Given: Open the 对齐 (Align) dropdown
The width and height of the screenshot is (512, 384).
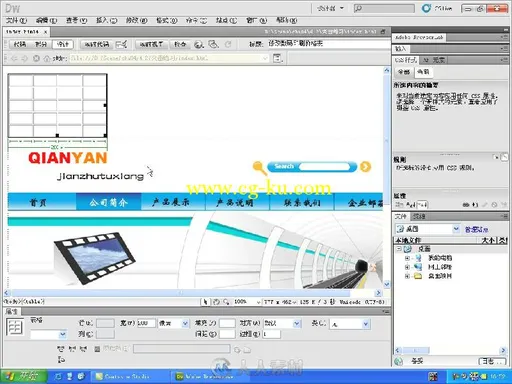Looking at the screenshot, I should pyautogui.click(x=282, y=323).
